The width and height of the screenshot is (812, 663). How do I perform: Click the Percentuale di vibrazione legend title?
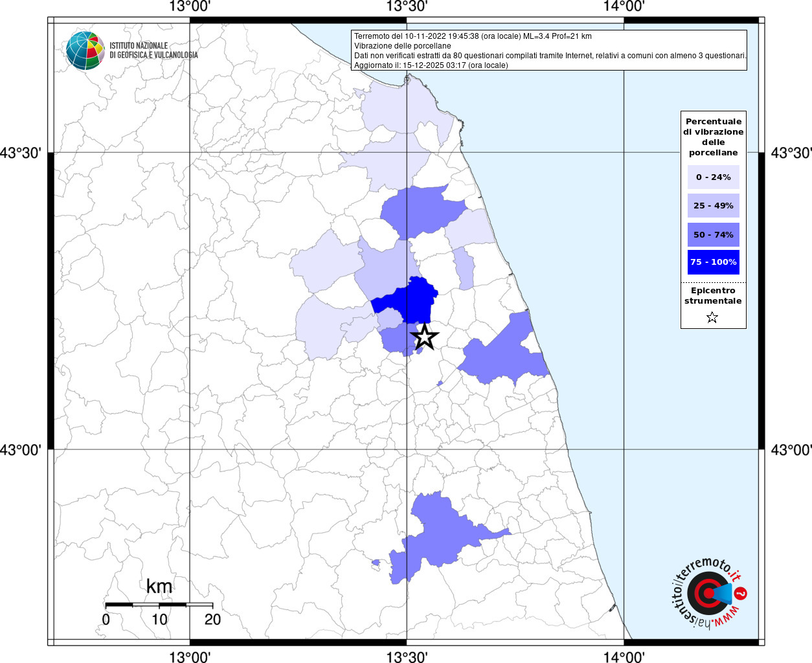tap(713, 137)
